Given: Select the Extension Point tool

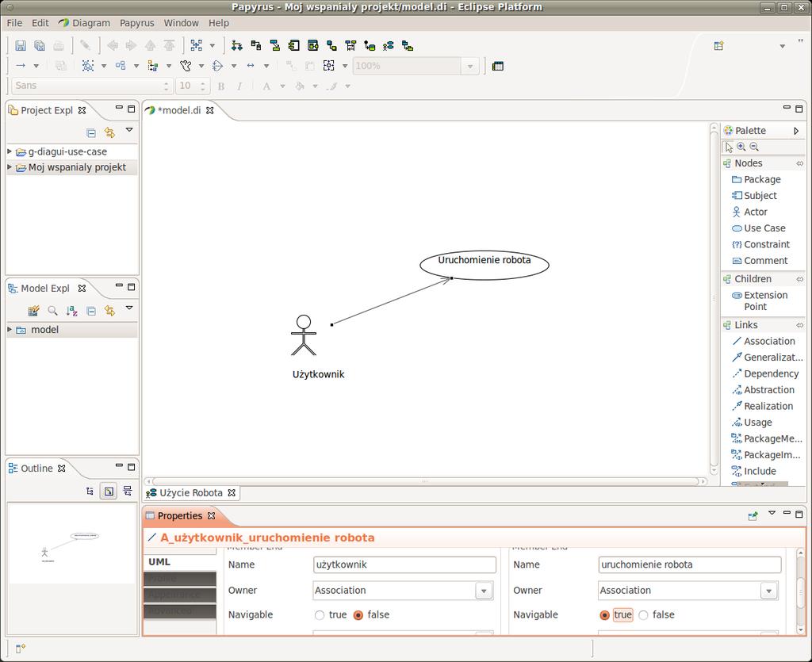Looking at the screenshot, I should point(760,300).
